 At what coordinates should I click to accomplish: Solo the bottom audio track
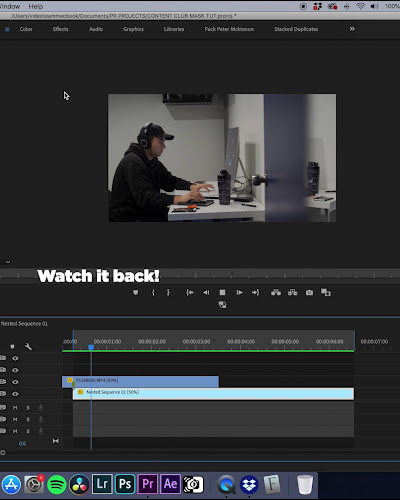[28, 431]
